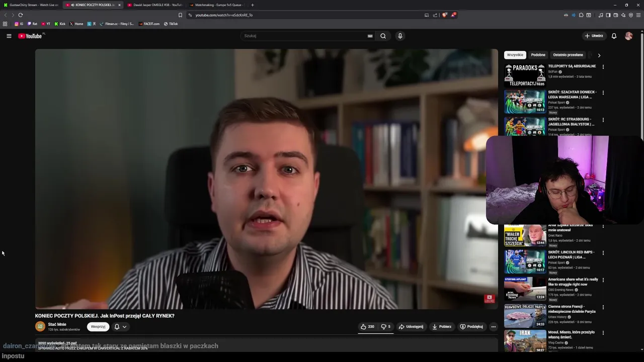Click the Udostępnij share button
Screen dimensions: 644x362
point(411,327)
